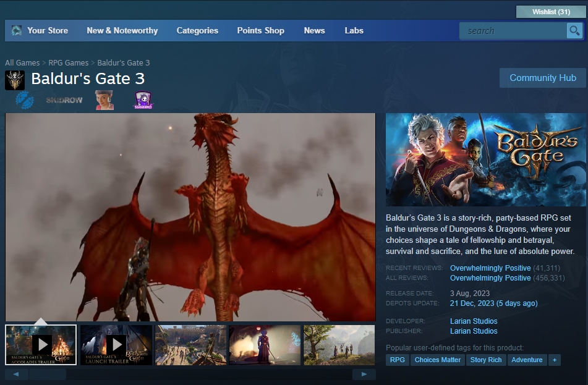Click the Larian Studios developer link

pyautogui.click(x=474, y=321)
